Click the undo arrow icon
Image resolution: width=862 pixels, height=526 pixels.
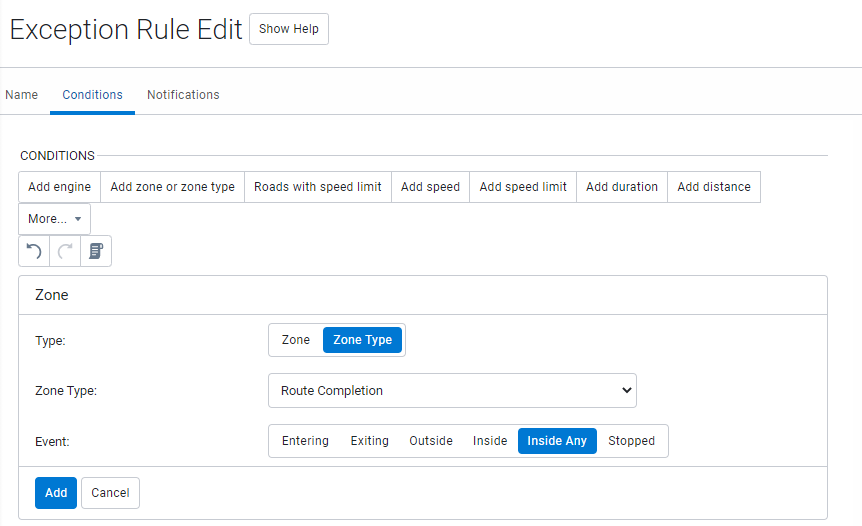click(34, 251)
